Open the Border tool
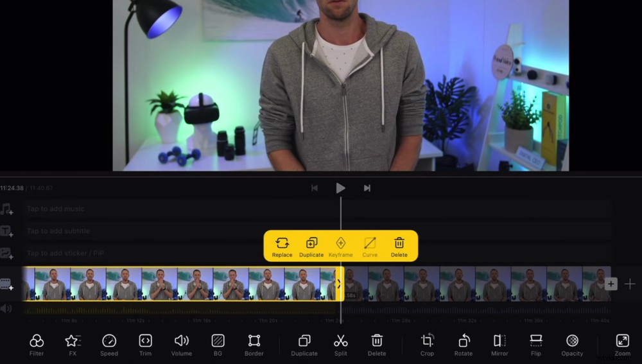This screenshot has height=364, width=642. tap(254, 345)
